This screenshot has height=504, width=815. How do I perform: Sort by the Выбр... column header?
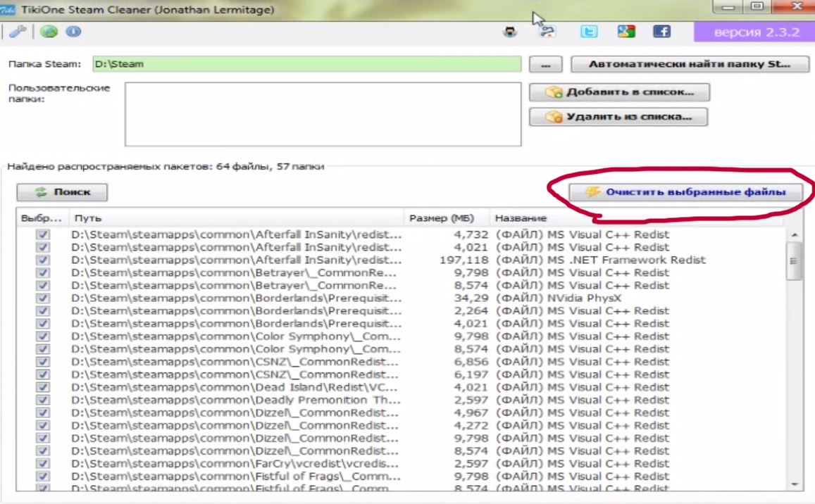point(42,218)
